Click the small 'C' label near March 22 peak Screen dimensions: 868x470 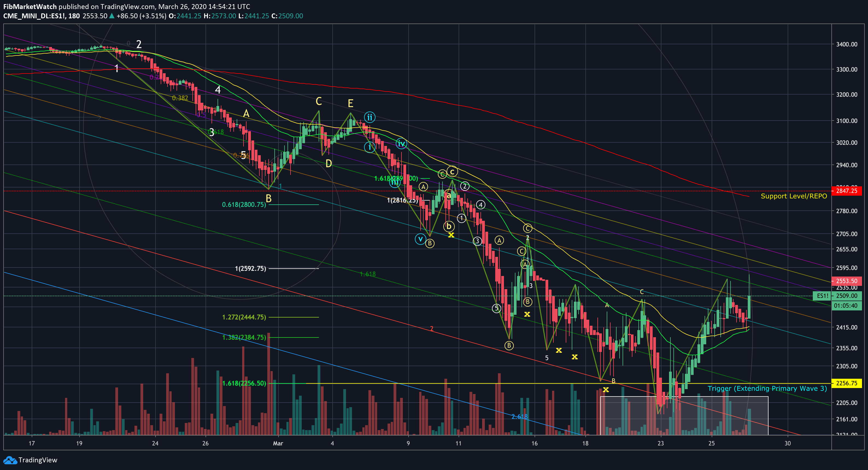[642, 292]
